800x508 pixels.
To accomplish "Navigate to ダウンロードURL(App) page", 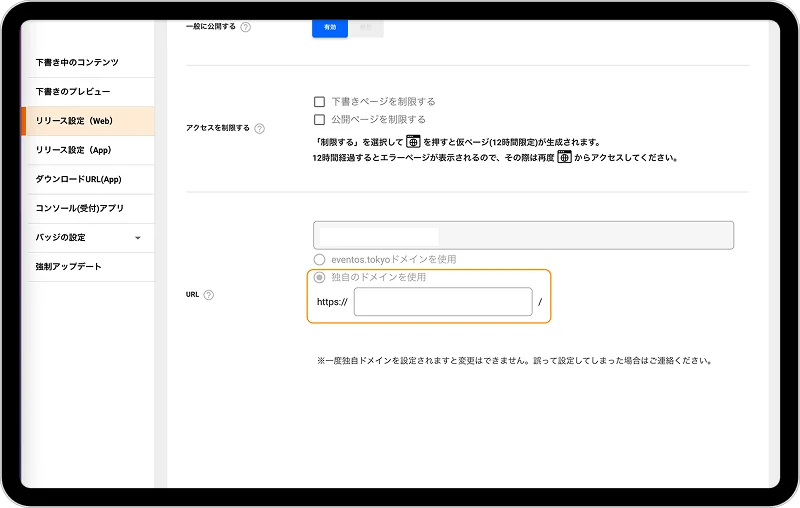I will click(78, 179).
